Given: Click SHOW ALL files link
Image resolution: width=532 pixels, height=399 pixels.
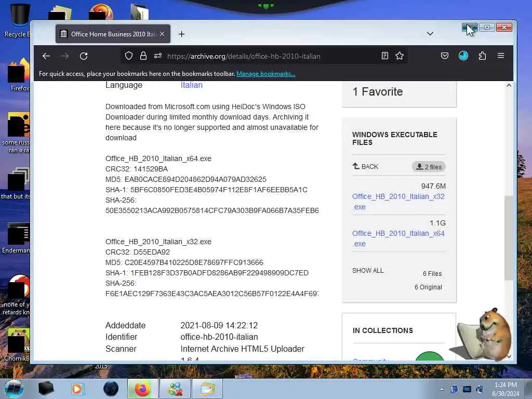Looking at the screenshot, I should click(368, 270).
